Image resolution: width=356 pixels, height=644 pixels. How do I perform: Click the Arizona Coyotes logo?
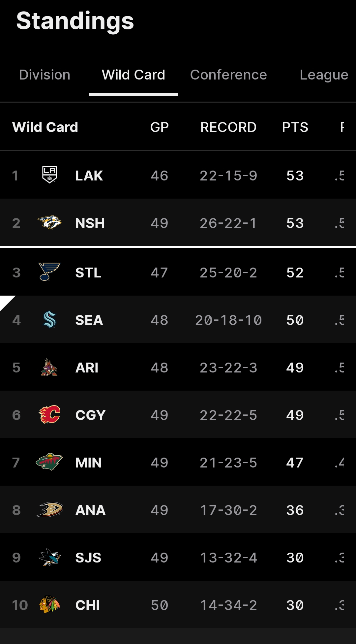click(x=49, y=367)
